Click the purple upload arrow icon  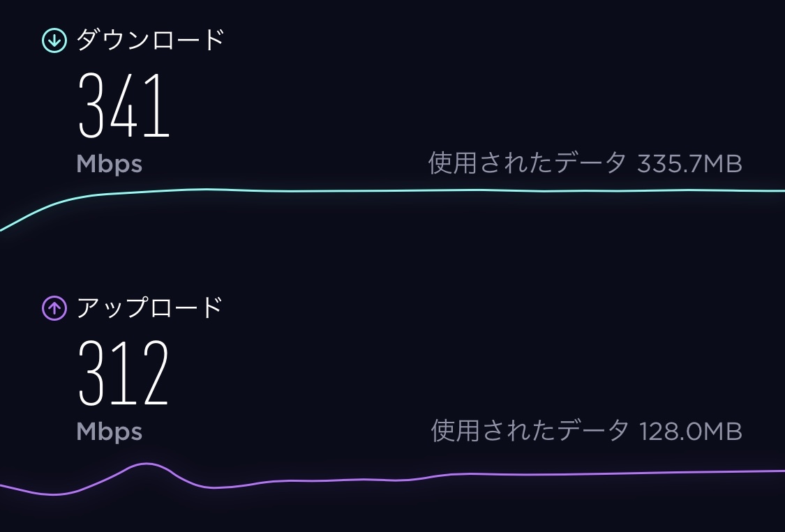(54, 307)
